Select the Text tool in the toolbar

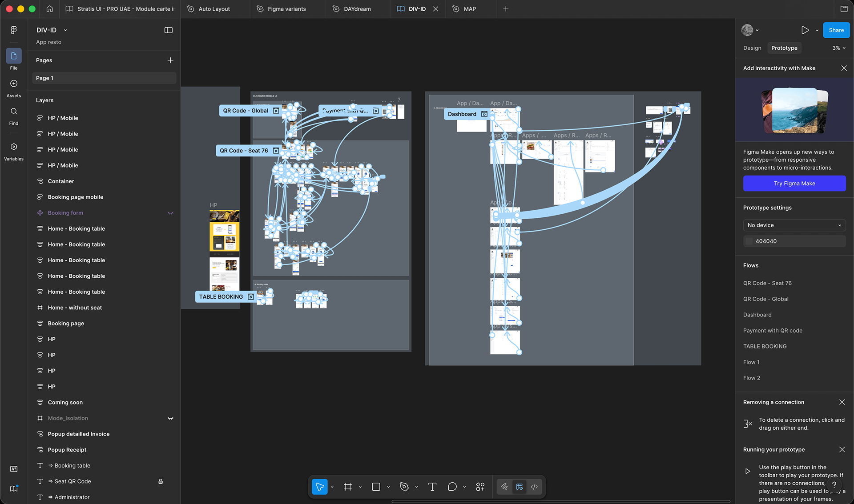(x=432, y=487)
